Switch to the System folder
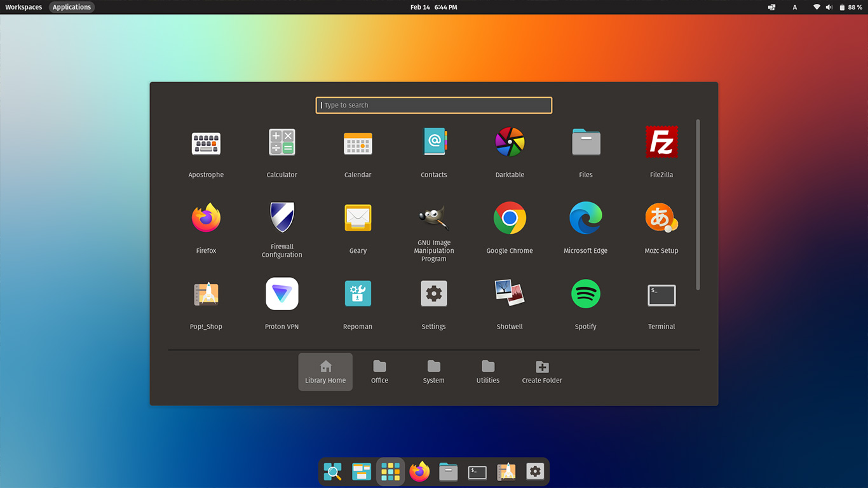Viewport: 868px width, 488px height. click(x=434, y=372)
